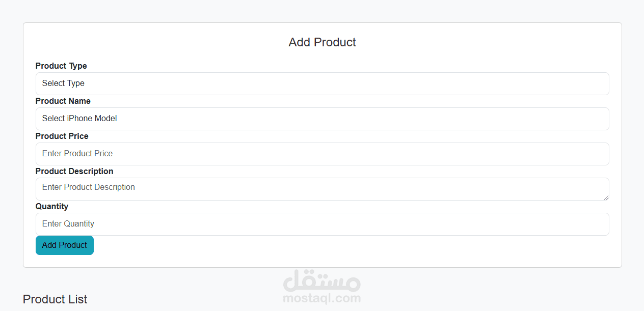Click the gray page background above the form card
Viewport: 644px width, 311px height.
(322, 11)
